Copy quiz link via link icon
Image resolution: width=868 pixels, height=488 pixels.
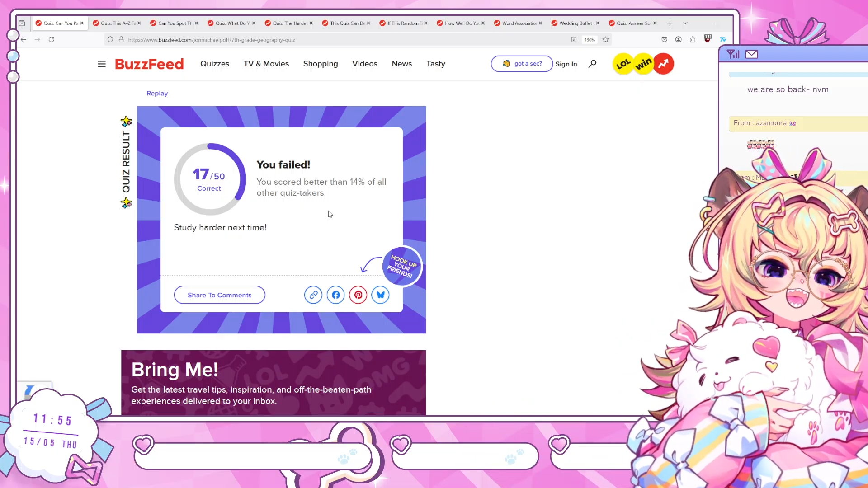(313, 295)
